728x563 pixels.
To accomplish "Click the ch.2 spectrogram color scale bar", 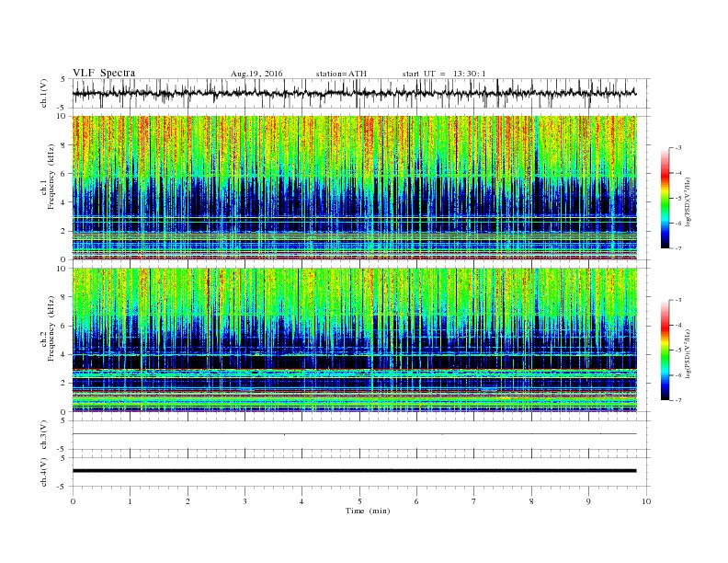I will click(x=665, y=350).
